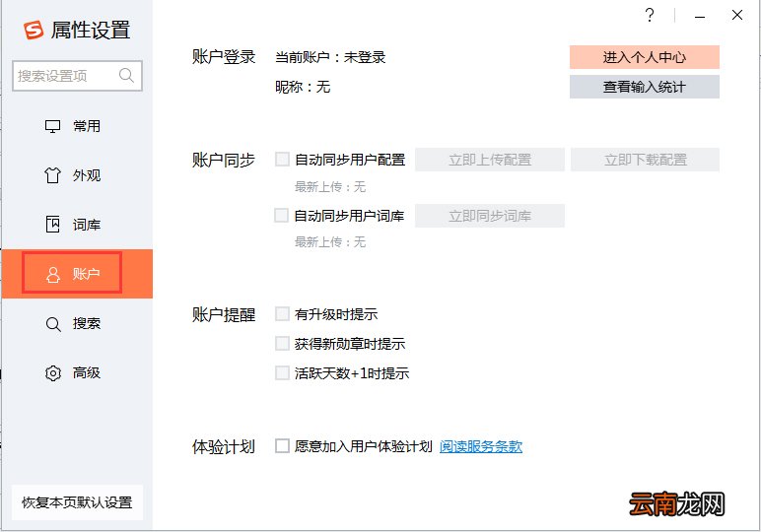
Task: Click 立即上传配置 button
Action: coord(490,160)
